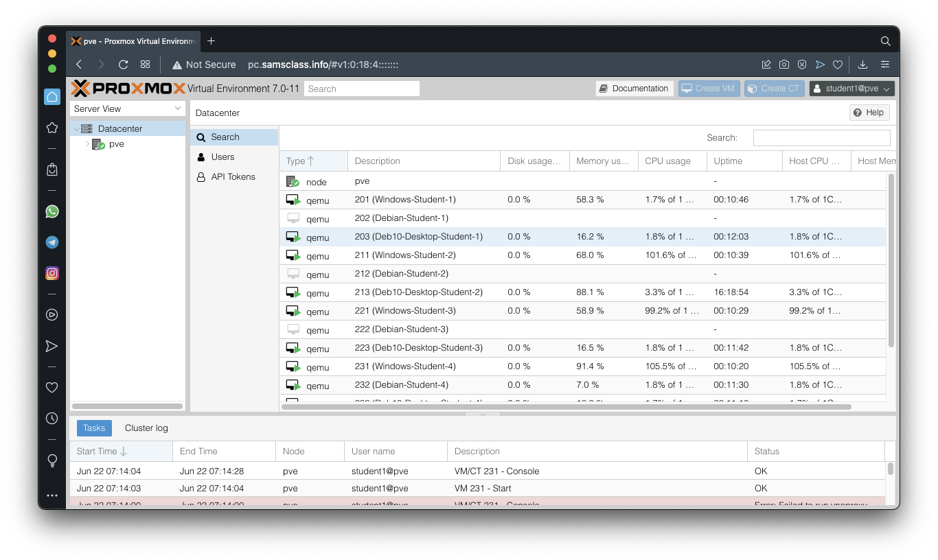The height and width of the screenshot is (560, 938).
Task: Open the Server View dropdown
Action: (128, 108)
